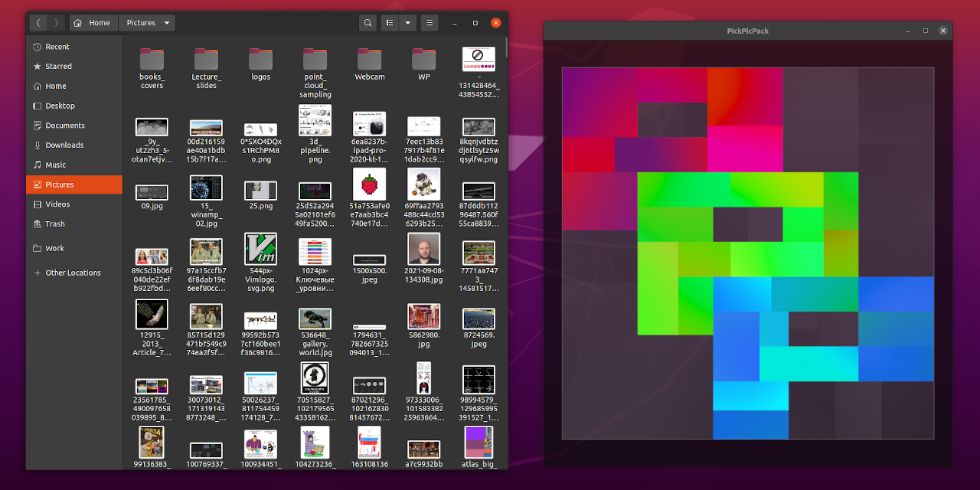Select the 5862980.jpg thumbnail
This screenshot has height=490, width=980.
(x=424, y=316)
